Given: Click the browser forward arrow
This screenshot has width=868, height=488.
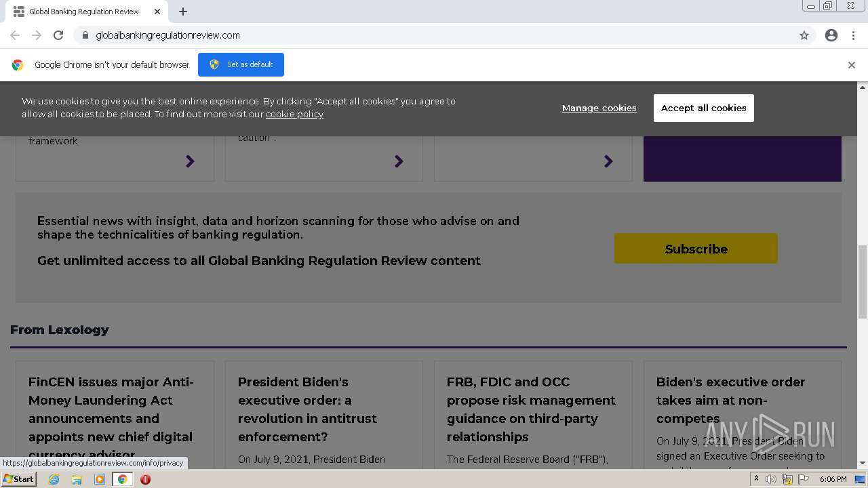Looking at the screenshot, I should [37, 35].
